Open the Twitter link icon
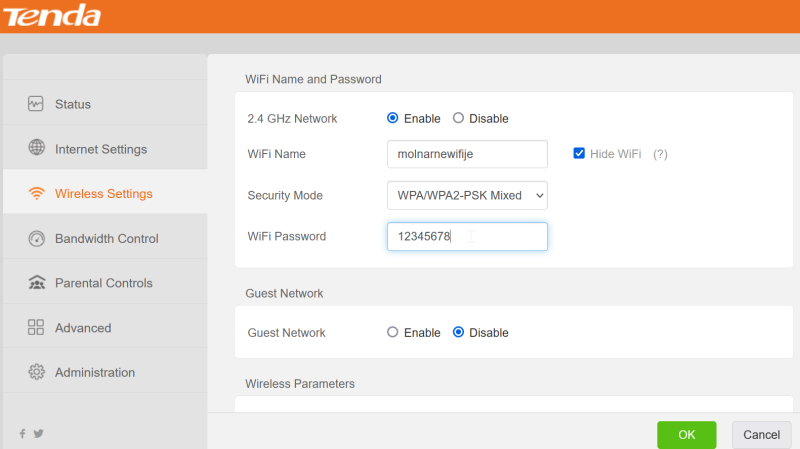 tap(38, 434)
